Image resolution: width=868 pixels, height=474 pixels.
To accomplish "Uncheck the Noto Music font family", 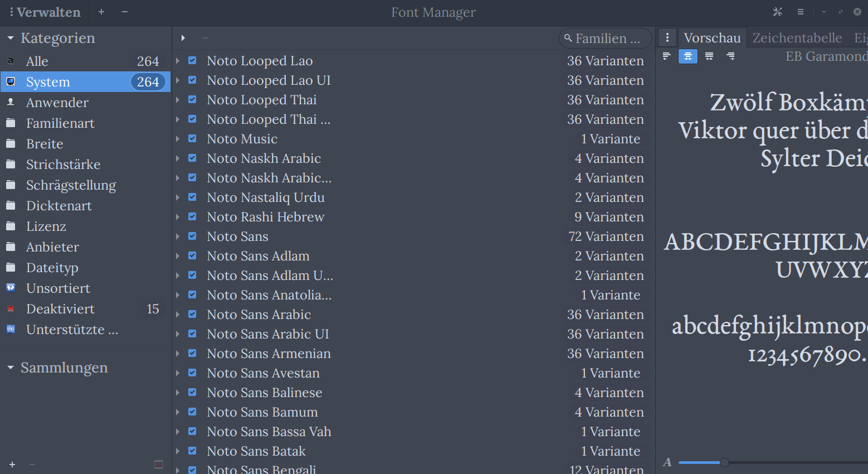I will tap(192, 138).
